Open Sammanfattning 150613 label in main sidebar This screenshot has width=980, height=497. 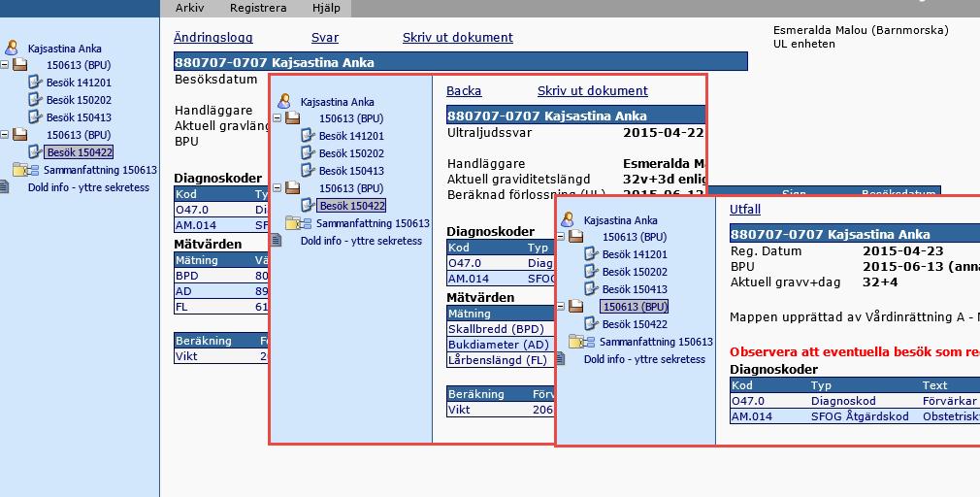(x=100, y=170)
